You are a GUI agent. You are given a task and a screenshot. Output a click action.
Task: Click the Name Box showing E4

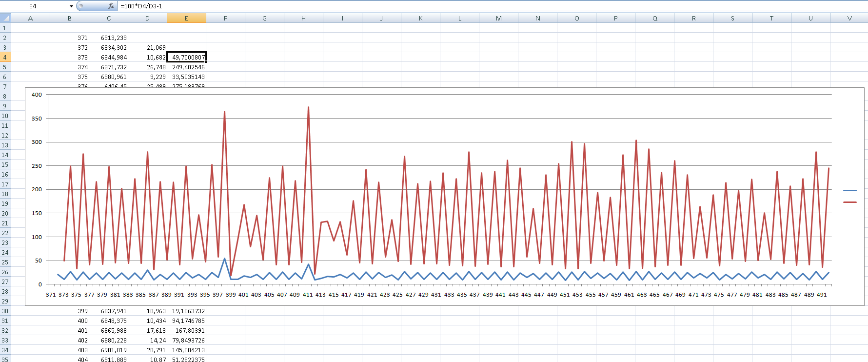click(34, 6)
